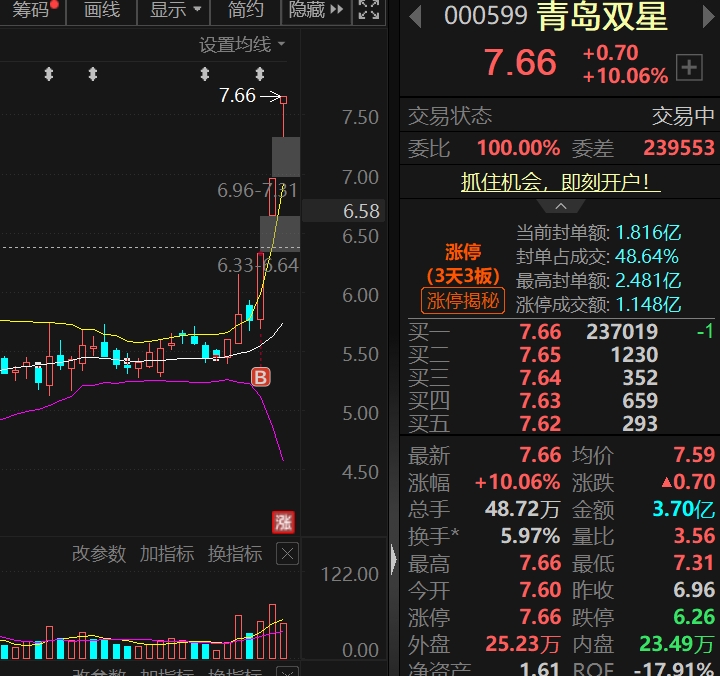Click the B buy marker on chart

[260, 377]
